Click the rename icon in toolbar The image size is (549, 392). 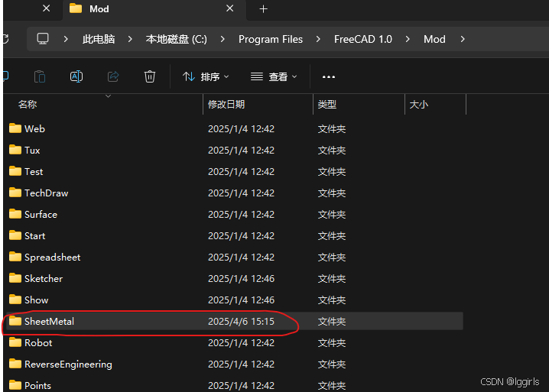76,76
